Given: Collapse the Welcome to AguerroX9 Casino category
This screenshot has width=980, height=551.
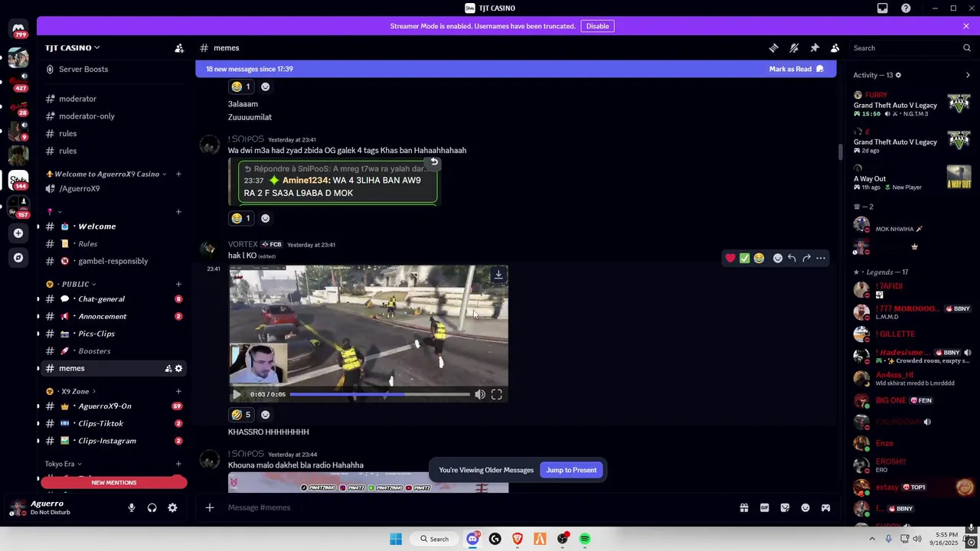Looking at the screenshot, I should [106, 174].
